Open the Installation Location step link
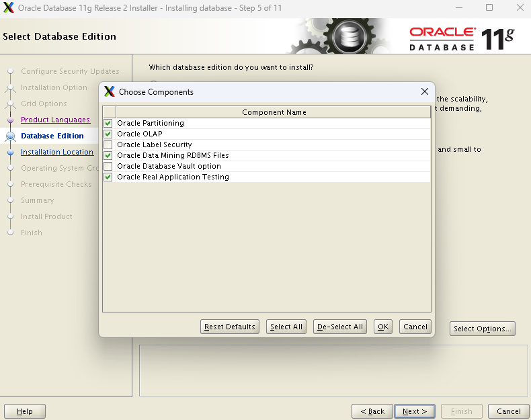This screenshot has width=531, height=420. click(57, 152)
